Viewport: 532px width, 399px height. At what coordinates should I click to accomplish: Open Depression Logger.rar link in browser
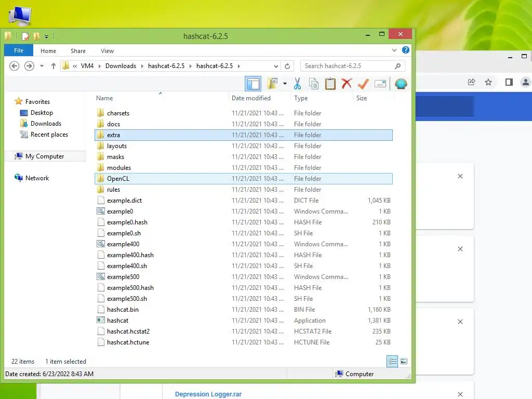click(x=208, y=394)
